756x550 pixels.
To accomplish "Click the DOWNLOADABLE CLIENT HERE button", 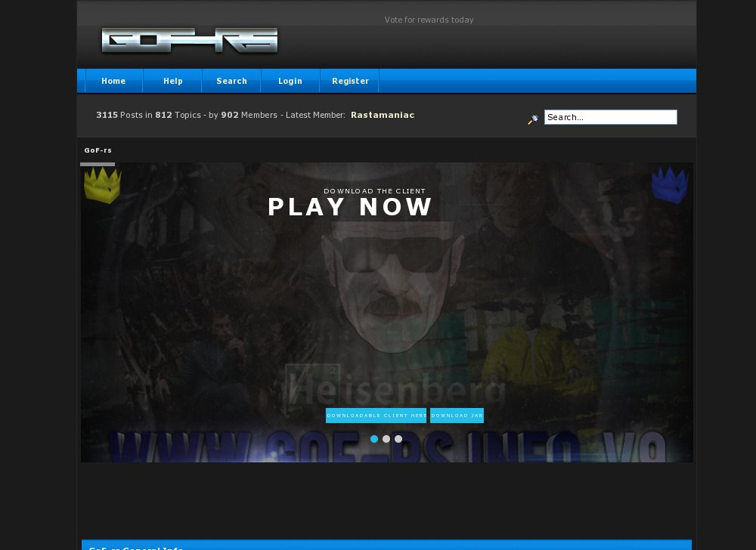I will [x=376, y=416].
